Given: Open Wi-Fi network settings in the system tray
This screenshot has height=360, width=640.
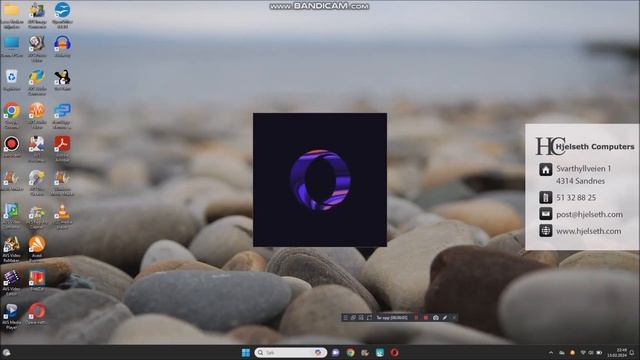Looking at the screenshot, I should pos(583,353).
